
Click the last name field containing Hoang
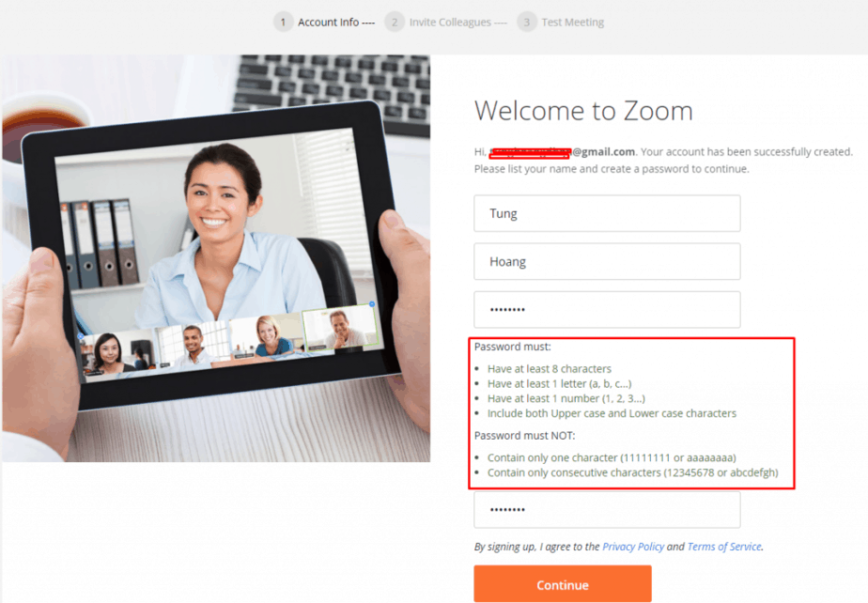click(x=607, y=261)
